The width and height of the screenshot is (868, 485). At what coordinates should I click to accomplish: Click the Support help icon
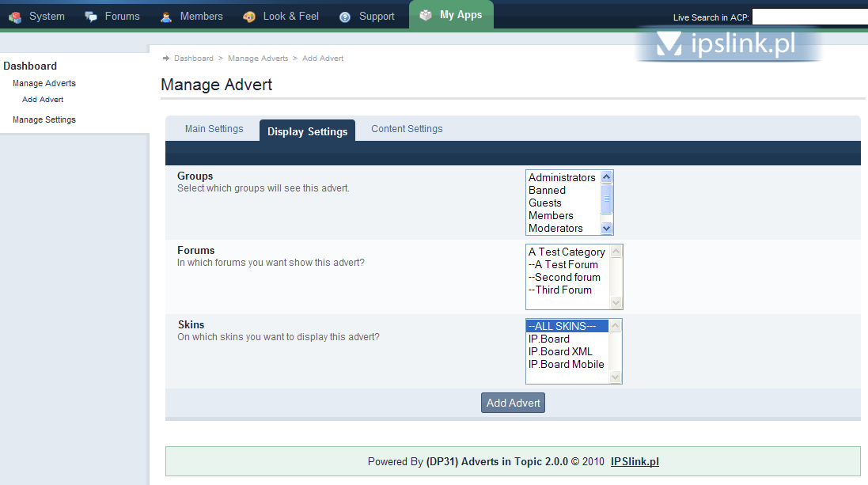(x=345, y=17)
